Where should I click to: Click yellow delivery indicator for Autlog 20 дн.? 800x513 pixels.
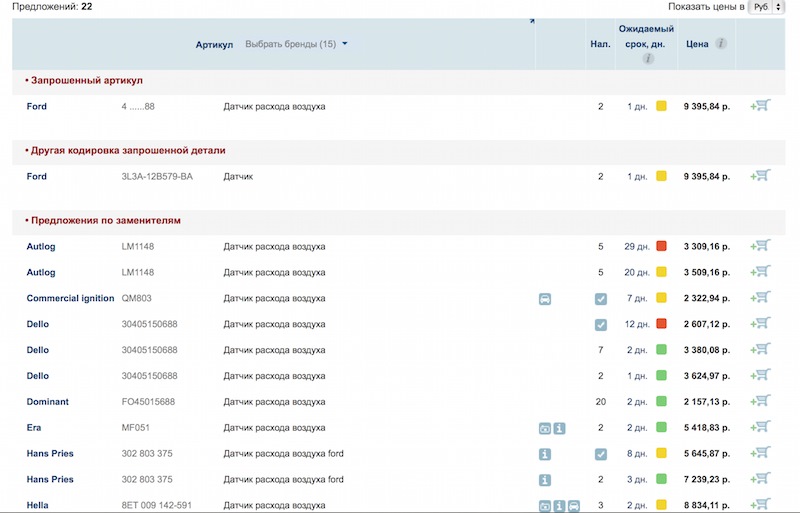661,272
